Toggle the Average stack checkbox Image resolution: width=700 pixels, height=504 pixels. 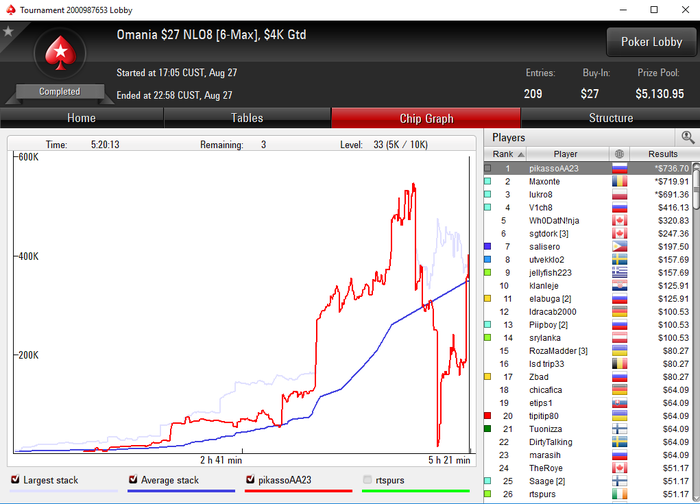(133, 479)
